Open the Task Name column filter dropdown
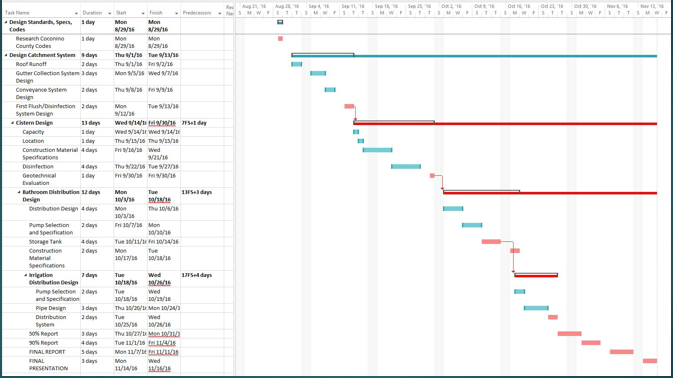This screenshot has width=673, height=378. 76,13
